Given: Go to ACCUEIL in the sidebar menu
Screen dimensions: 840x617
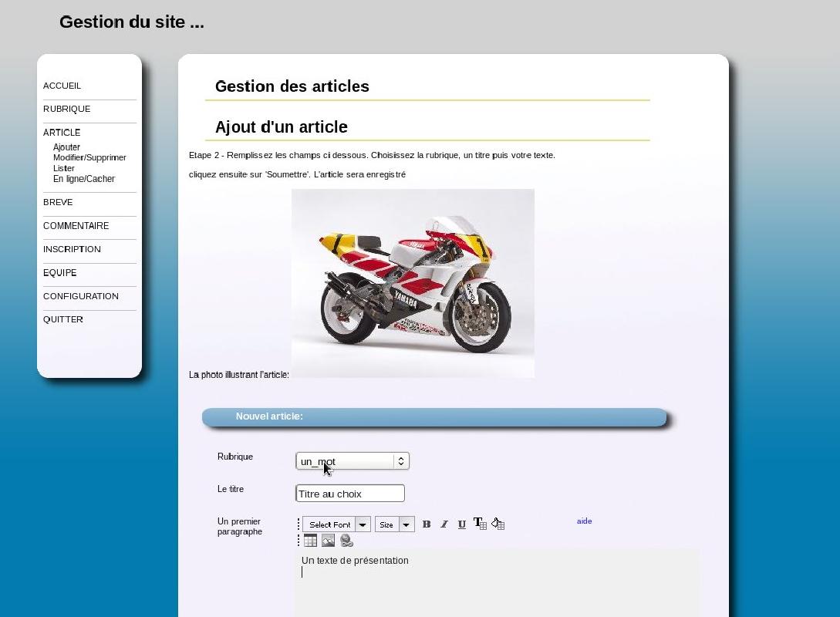Looking at the screenshot, I should tap(62, 86).
